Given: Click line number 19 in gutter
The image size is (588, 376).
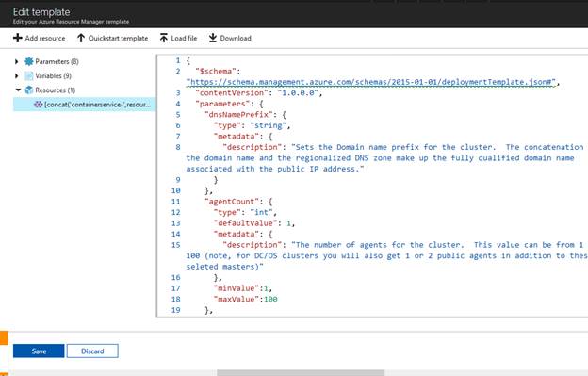Looking at the screenshot, I should 176,310.
